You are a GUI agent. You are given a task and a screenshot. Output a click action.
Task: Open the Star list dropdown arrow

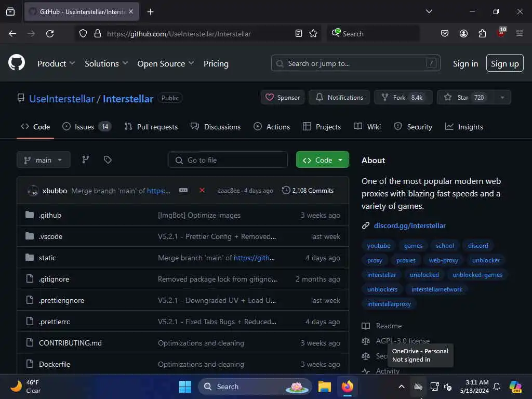[x=502, y=97]
